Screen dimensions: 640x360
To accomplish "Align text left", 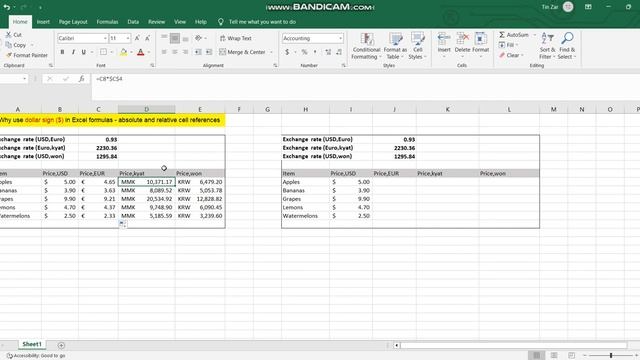I will tap(164, 52).
